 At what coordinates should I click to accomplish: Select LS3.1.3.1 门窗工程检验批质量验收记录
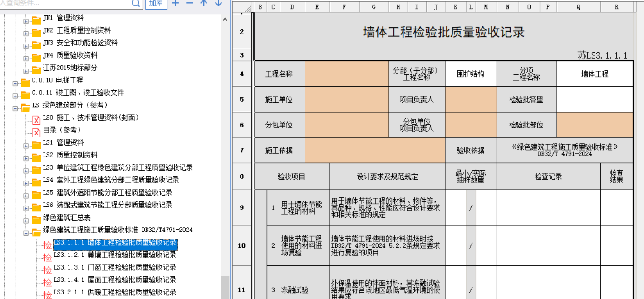tap(115, 267)
